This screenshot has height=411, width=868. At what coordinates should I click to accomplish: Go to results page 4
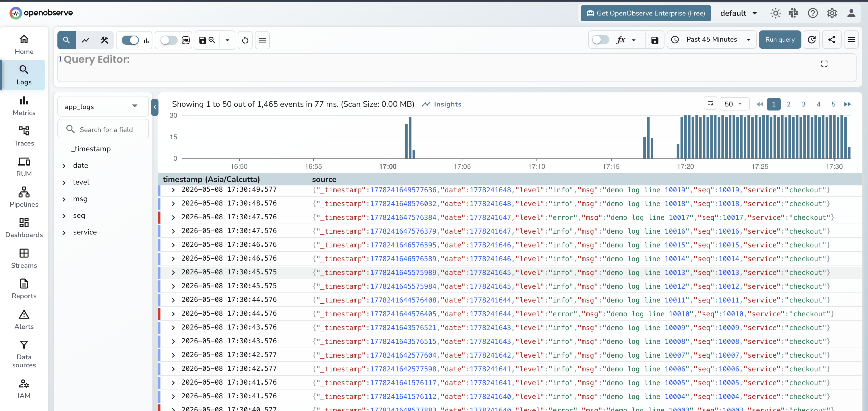point(818,104)
